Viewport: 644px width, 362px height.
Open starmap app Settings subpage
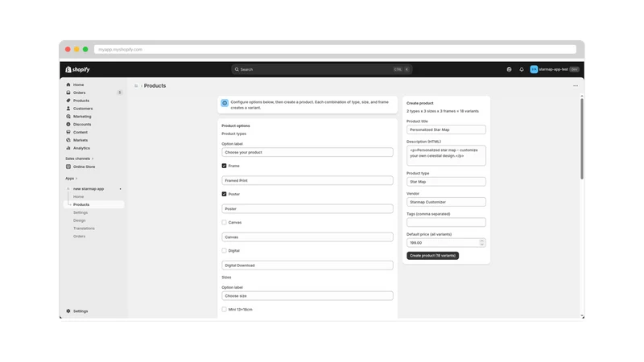click(80, 212)
